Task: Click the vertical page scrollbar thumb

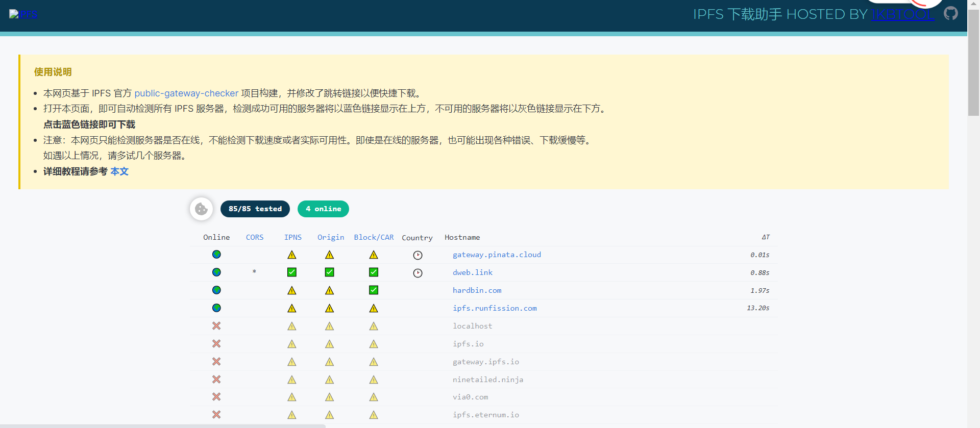Action: (x=973, y=63)
